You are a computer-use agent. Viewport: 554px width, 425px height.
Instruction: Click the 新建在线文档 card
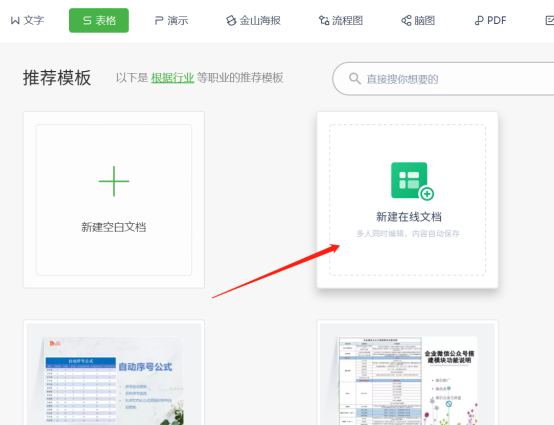click(x=408, y=200)
